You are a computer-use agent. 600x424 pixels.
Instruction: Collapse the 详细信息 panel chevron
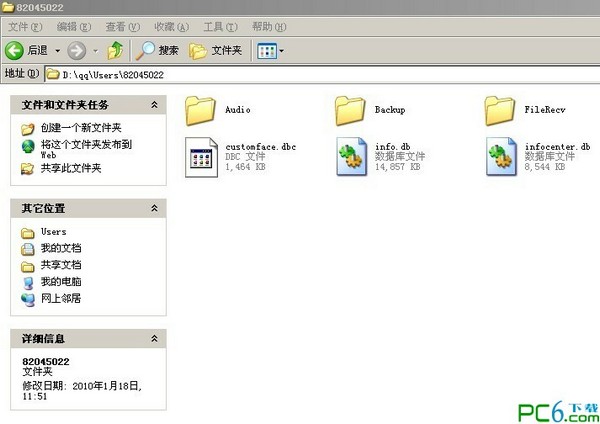tap(154, 338)
